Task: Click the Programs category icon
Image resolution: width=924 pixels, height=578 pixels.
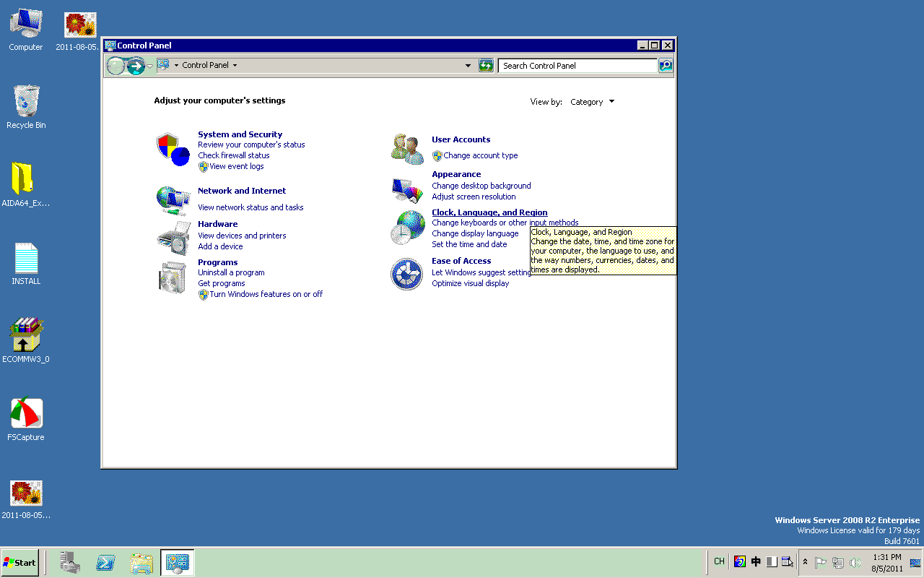Action: coord(173,277)
